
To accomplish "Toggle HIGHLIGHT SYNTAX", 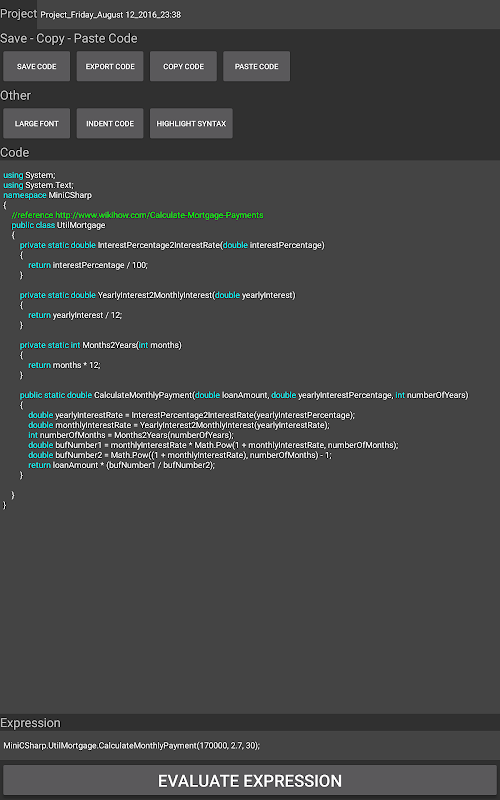I will click(x=191, y=123).
